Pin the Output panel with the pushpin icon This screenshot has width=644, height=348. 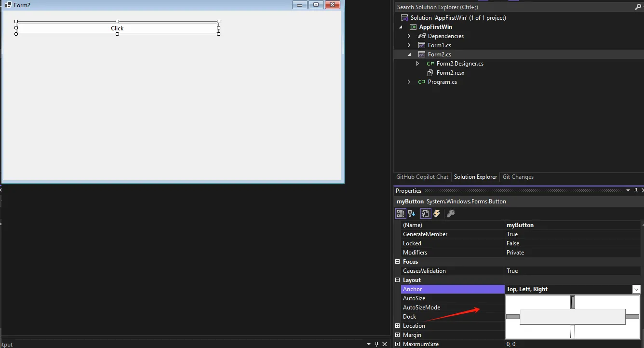376,344
